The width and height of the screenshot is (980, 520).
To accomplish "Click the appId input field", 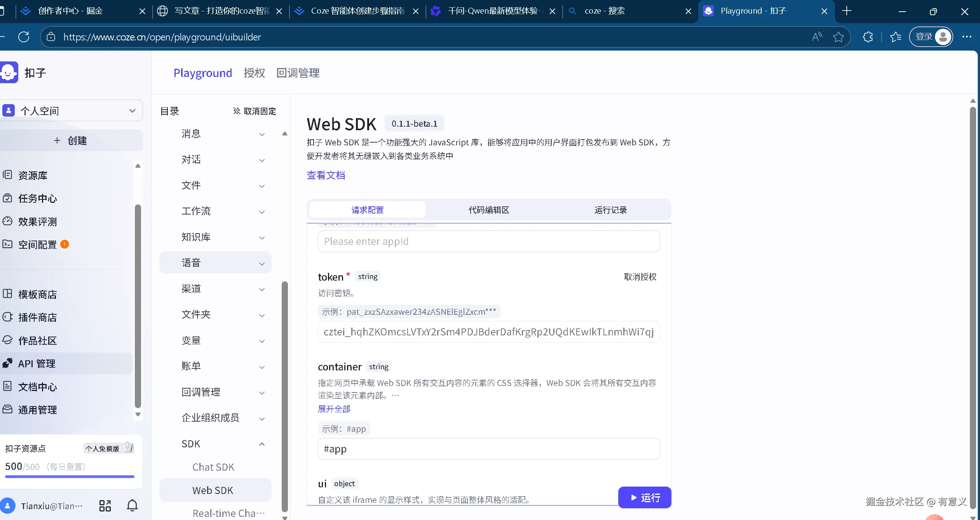I will point(488,242).
